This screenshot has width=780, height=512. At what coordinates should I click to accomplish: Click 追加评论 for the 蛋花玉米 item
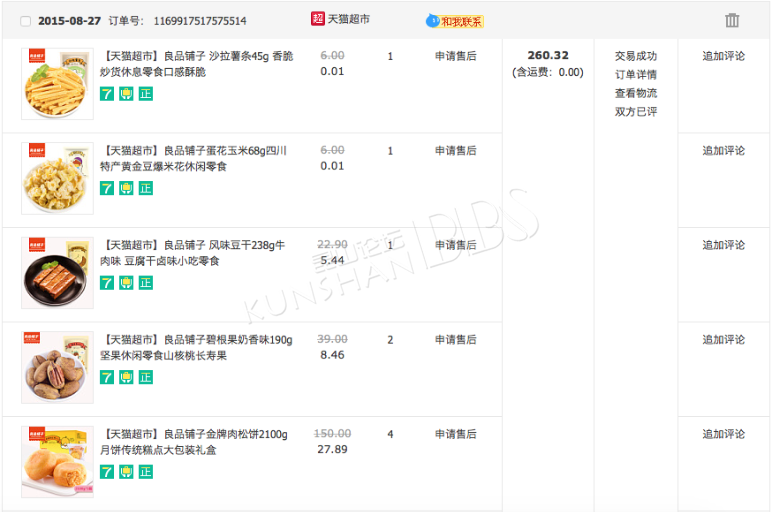coord(723,150)
